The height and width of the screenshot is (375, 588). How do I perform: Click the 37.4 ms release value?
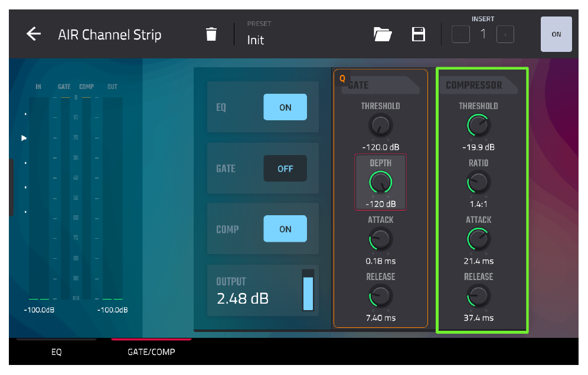[479, 318]
